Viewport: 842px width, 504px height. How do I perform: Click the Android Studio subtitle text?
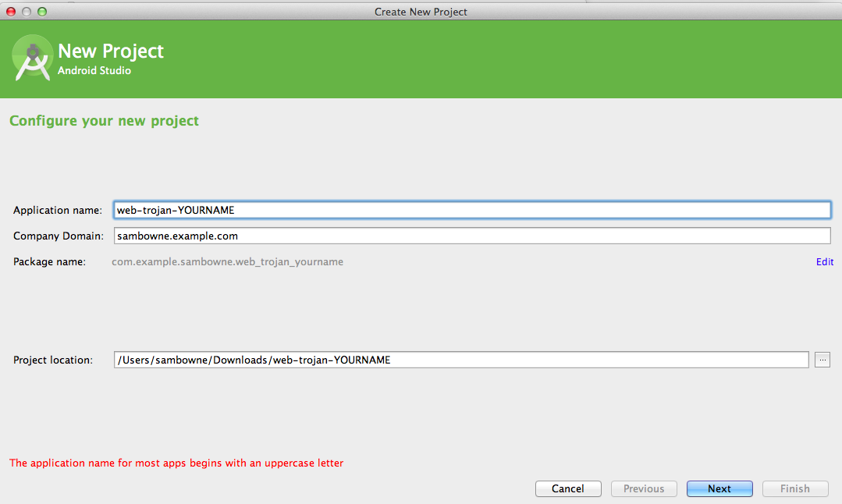(x=94, y=70)
